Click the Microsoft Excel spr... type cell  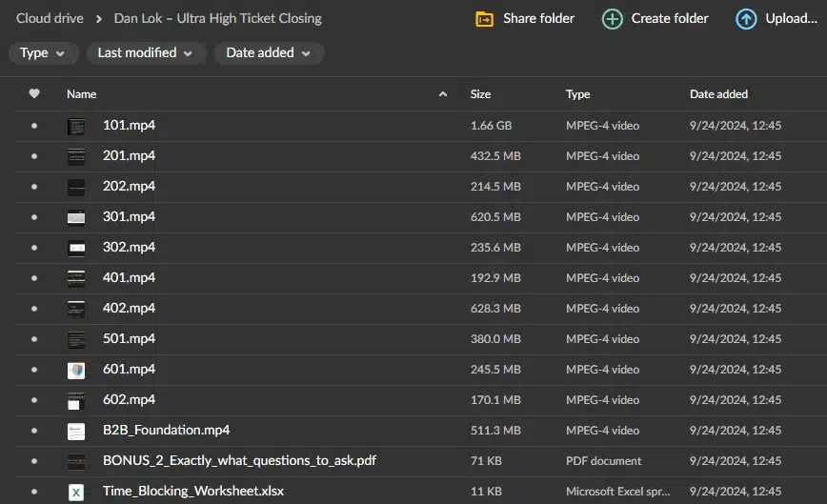618,492
